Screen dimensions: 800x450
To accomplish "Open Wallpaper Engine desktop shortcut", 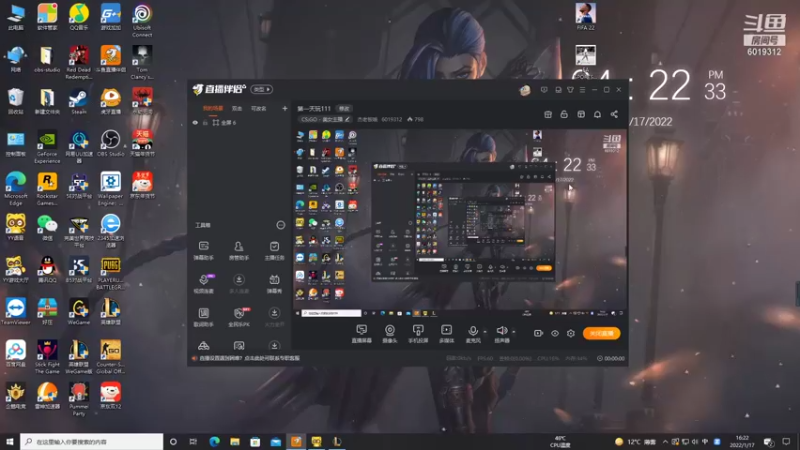I will click(110, 188).
